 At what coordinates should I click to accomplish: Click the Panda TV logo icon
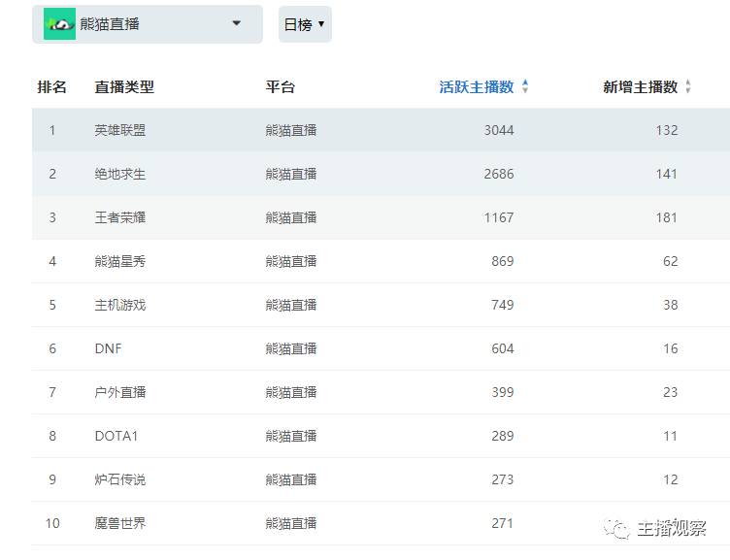click(59, 24)
